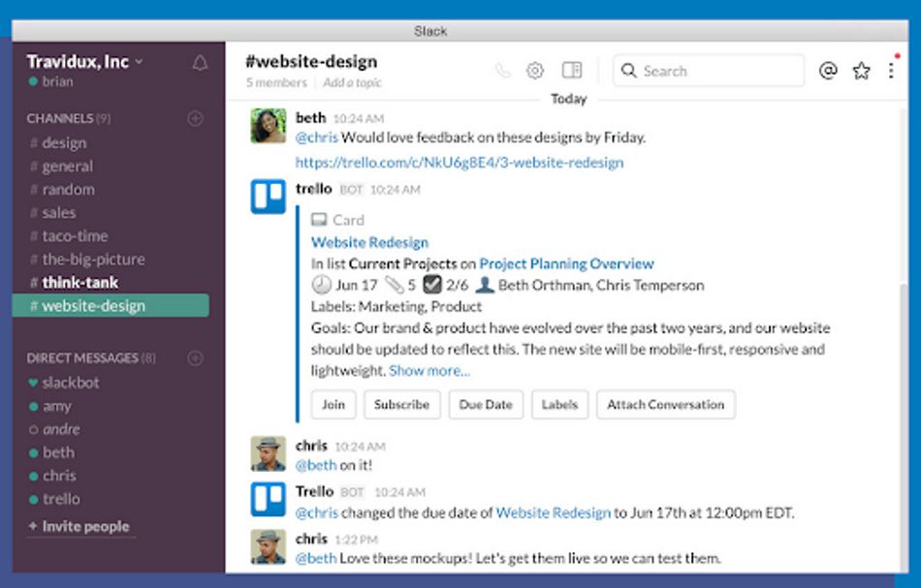Image resolution: width=921 pixels, height=588 pixels.
Task: Click @chris mention in Trello due date message
Action: (317, 512)
